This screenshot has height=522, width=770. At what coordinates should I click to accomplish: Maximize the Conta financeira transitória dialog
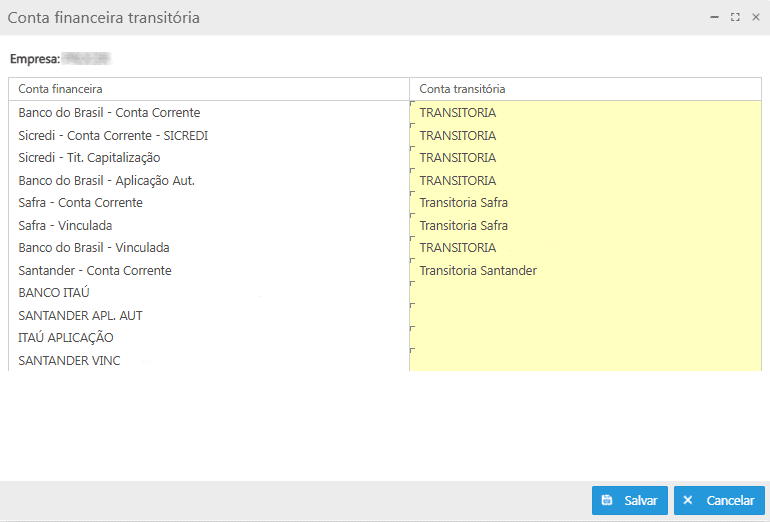point(735,17)
